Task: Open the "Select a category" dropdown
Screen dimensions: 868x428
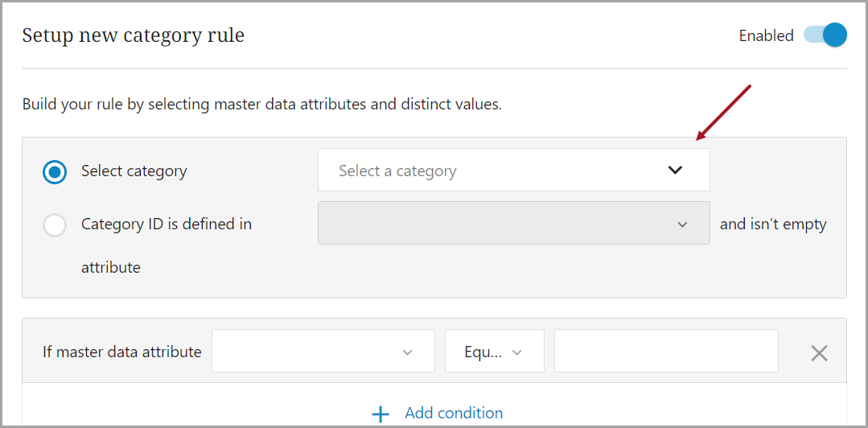Action: (x=499, y=171)
